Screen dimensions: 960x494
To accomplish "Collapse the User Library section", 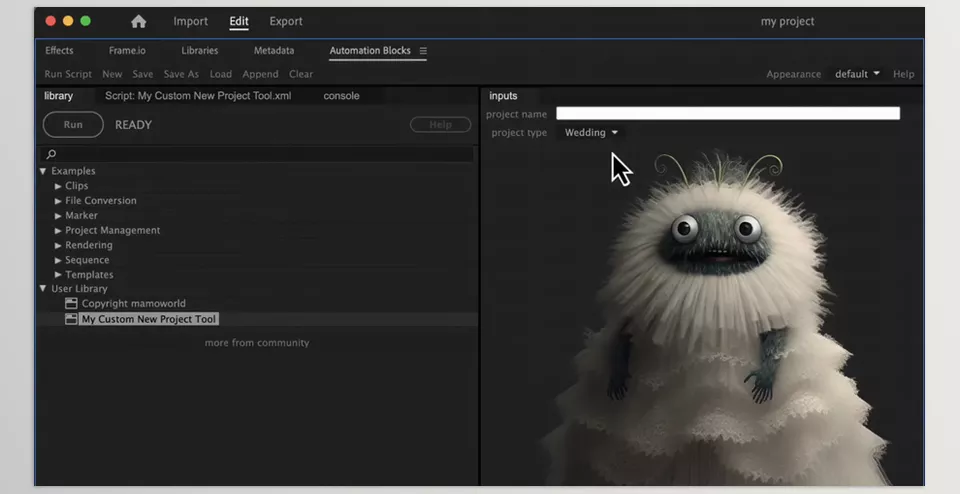I will pos(43,289).
